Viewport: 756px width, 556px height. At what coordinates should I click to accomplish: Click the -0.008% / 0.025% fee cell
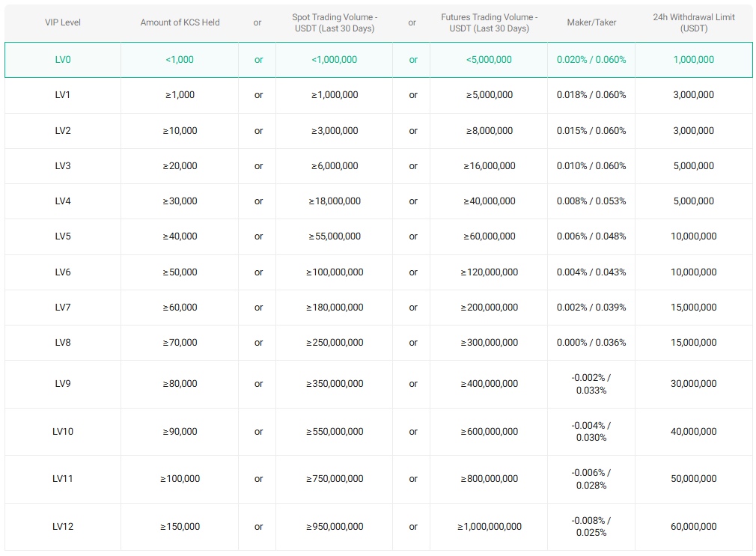[591, 526]
